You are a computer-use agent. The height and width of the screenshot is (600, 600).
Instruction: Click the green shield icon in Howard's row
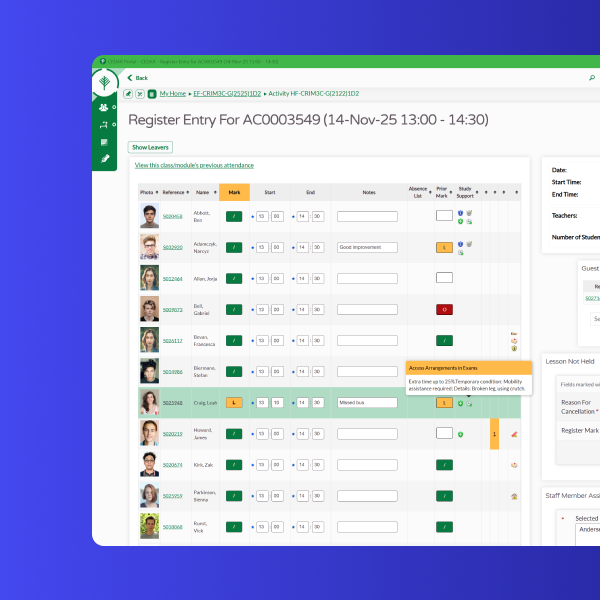(460, 434)
